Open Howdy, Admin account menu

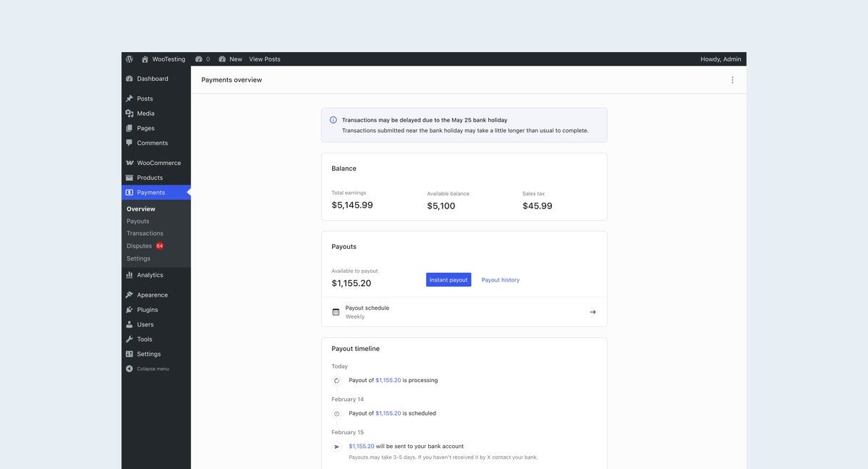point(720,59)
